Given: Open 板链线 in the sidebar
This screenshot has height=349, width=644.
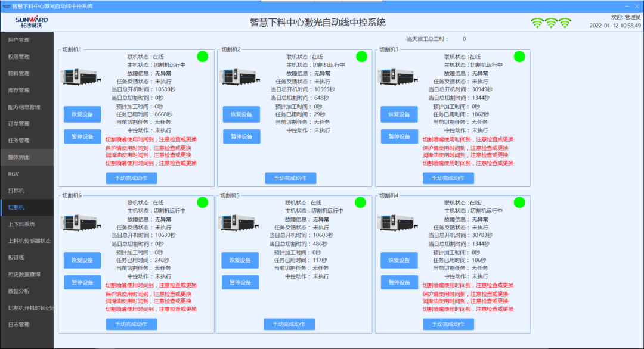Looking at the screenshot, I should (x=27, y=257).
